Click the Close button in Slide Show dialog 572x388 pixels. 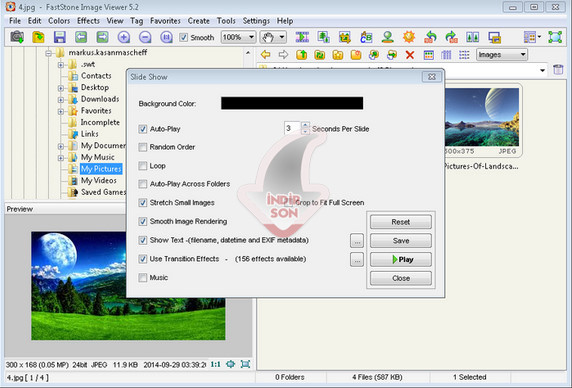(x=401, y=278)
